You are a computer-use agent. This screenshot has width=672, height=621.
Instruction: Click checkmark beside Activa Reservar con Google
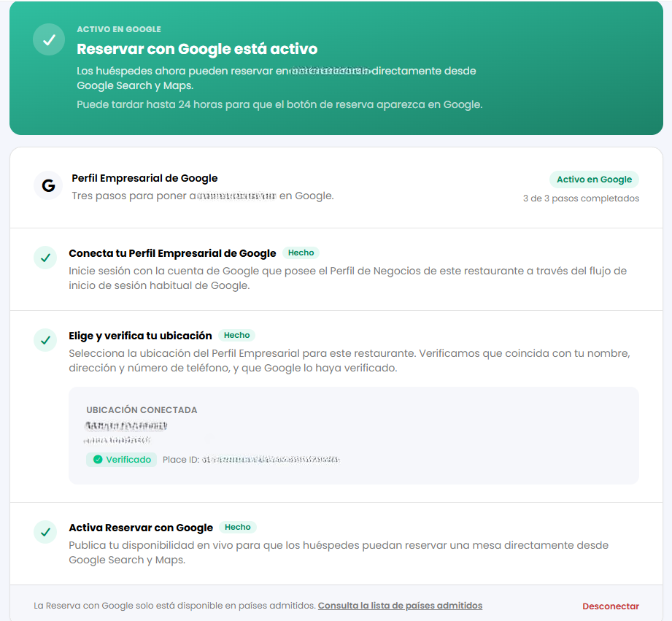45,532
